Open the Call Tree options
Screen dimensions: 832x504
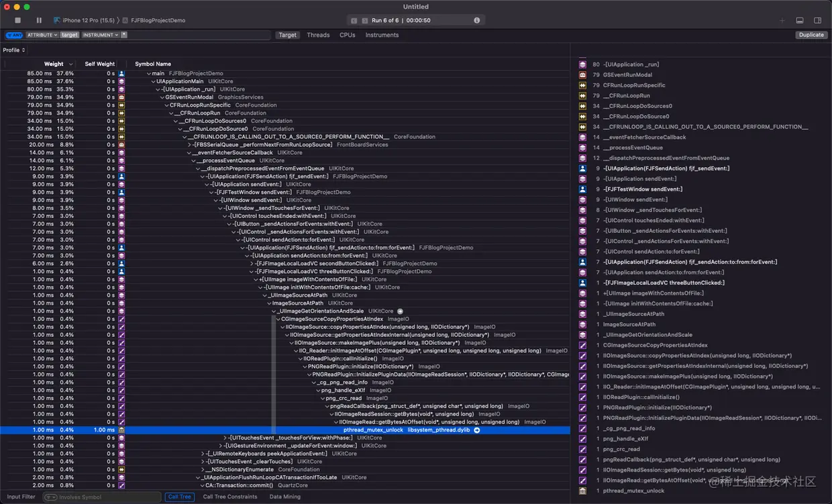click(180, 497)
